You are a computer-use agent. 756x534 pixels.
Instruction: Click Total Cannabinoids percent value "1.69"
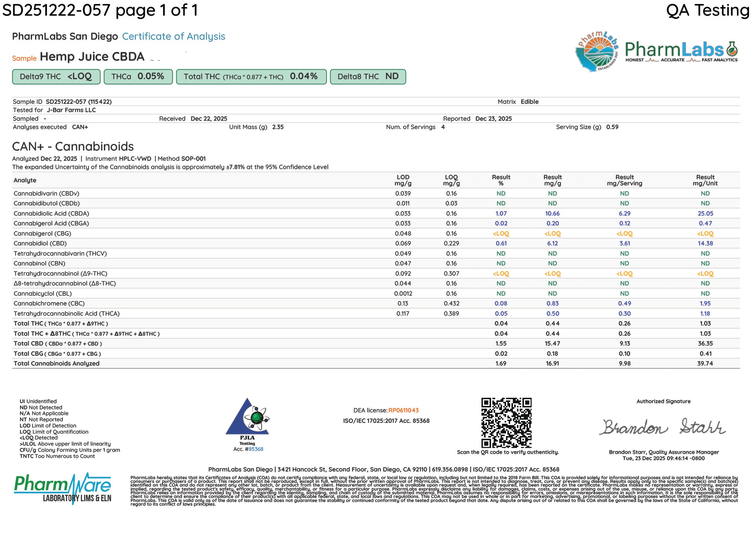[501, 364]
